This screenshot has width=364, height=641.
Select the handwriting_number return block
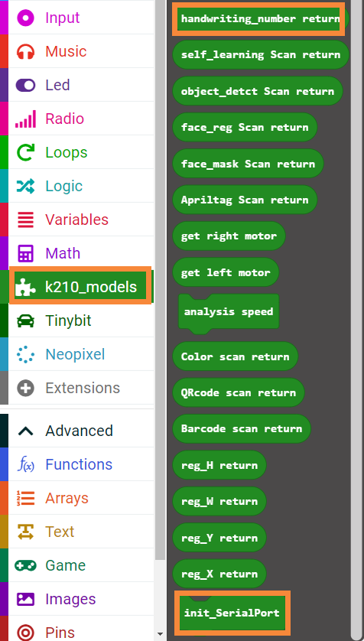(260, 19)
